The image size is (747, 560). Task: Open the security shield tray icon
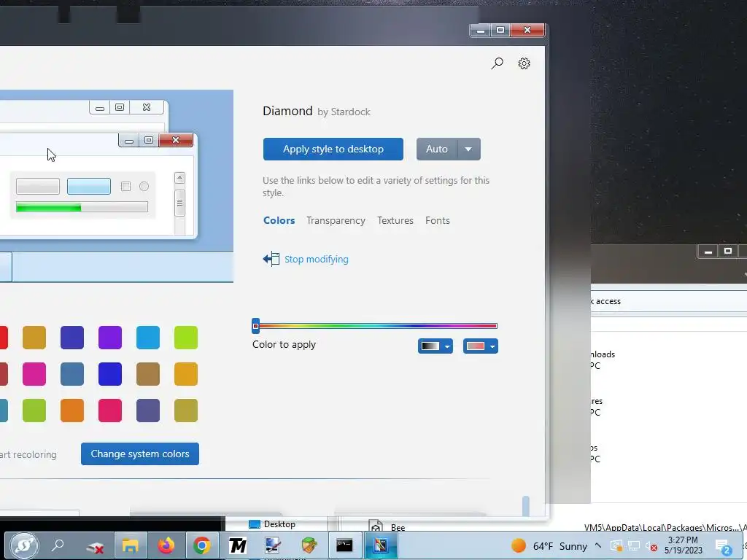coord(616,546)
